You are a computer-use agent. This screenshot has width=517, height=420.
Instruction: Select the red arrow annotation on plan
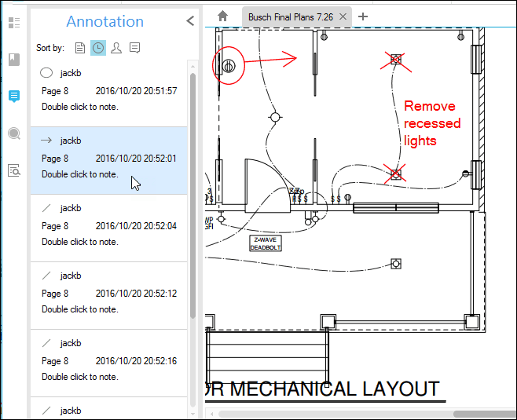tap(270, 60)
